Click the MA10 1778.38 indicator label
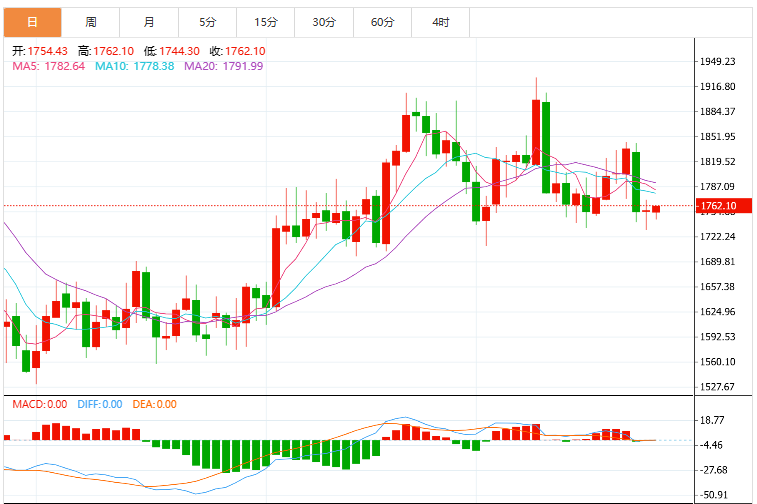Image resolution: width=757 pixels, height=504 pixels. coord(134,66)
